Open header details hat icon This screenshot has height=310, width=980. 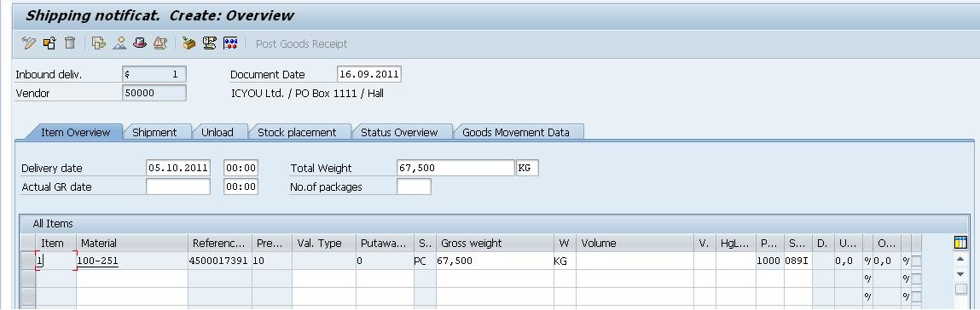pos(139,43)
